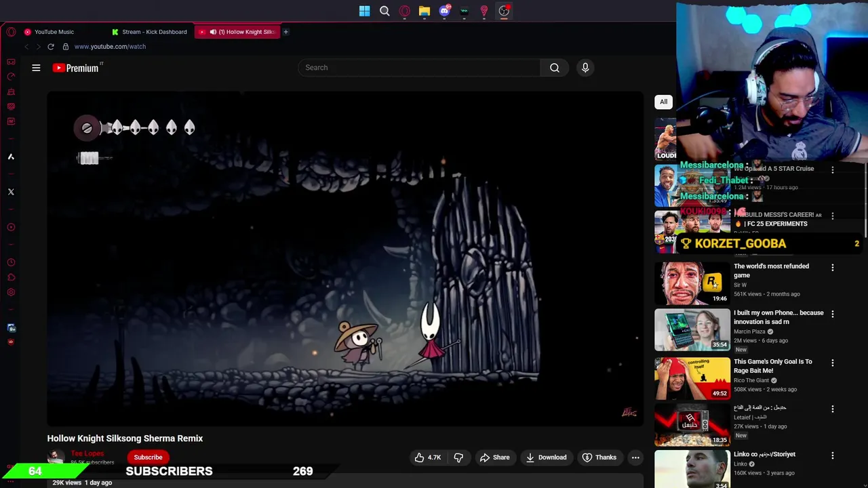The image size is (868, 488).
Task: Open thumbnail of 19:46 refunded game video
Action: (692, 283)
